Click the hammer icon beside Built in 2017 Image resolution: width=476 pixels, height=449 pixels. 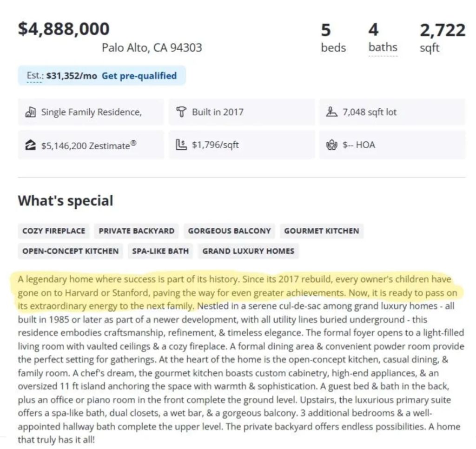[x=181, y=112]
